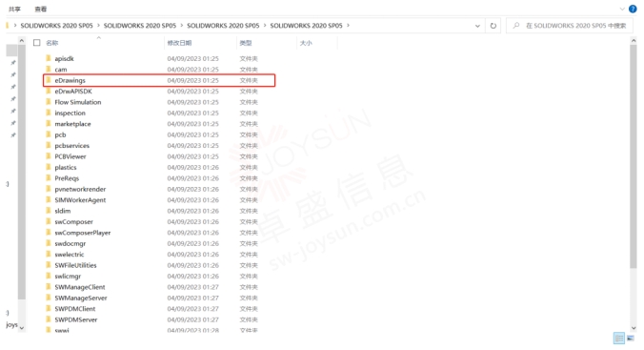Click the second SOLIDWORKS 2020 SP05 breadcrumb

[140, 26]
